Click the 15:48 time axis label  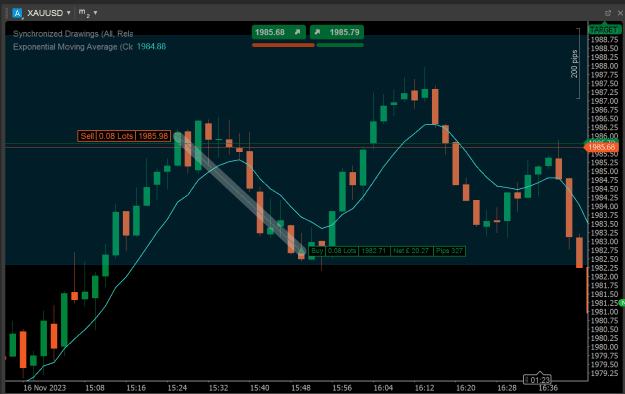(301, 388)
